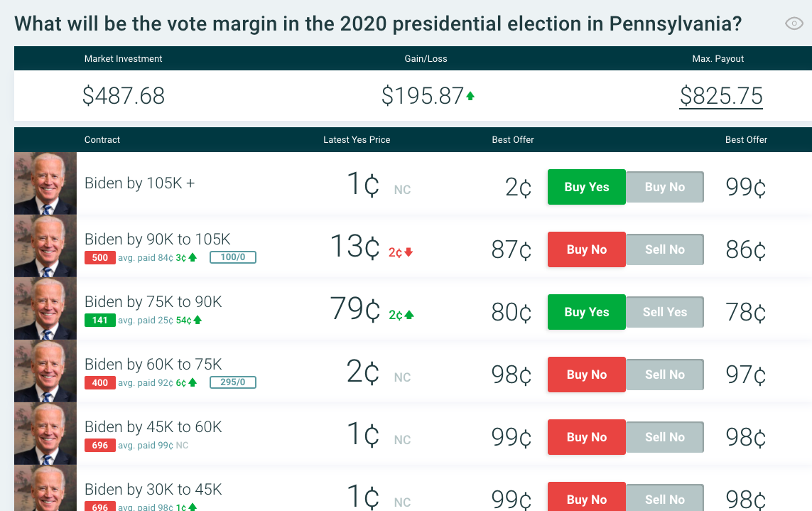Toggle the eye watchlist icon
Image resolution: width=812 pixels, height=511 pixels.
[x=794, y=23]
